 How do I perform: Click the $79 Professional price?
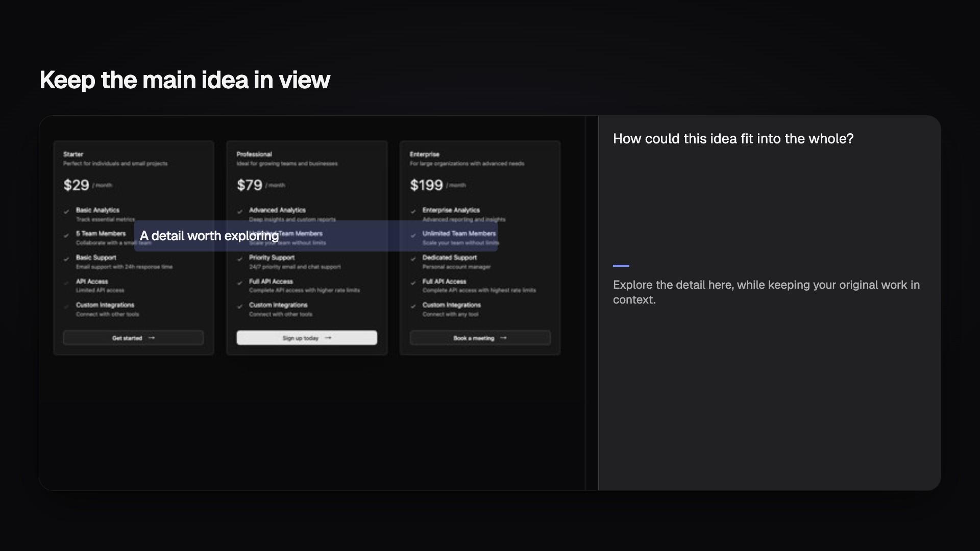pos(249,185)
